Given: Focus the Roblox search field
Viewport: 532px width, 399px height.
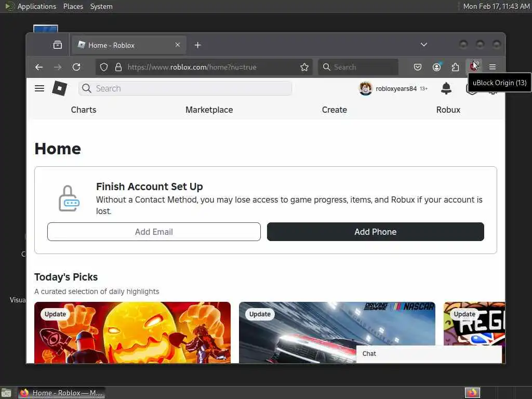Looking at the screenshot, I should pyautogui.click(x=185, y=88).
